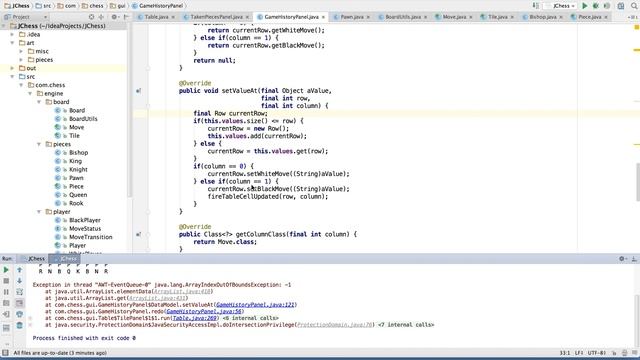Select the first JChess tab in Run panel

point(33,259)
